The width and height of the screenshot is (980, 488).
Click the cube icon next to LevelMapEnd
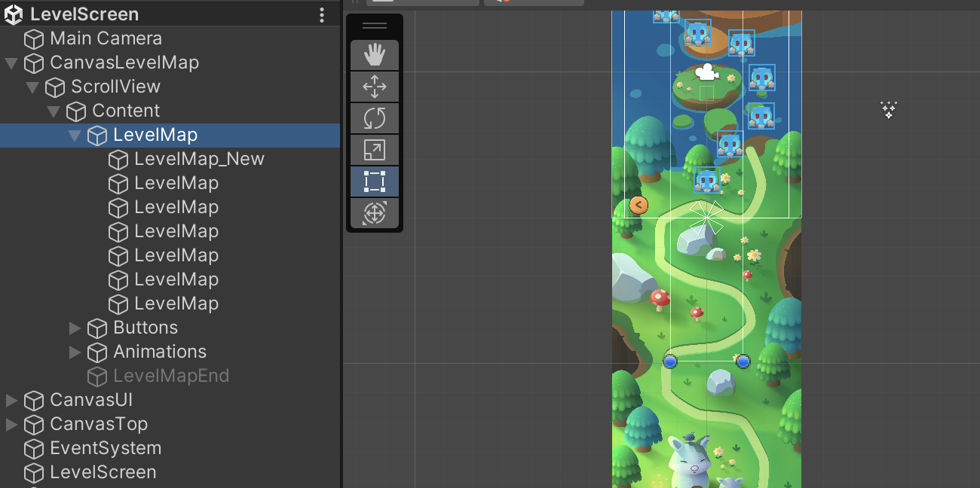pos(97,376)
